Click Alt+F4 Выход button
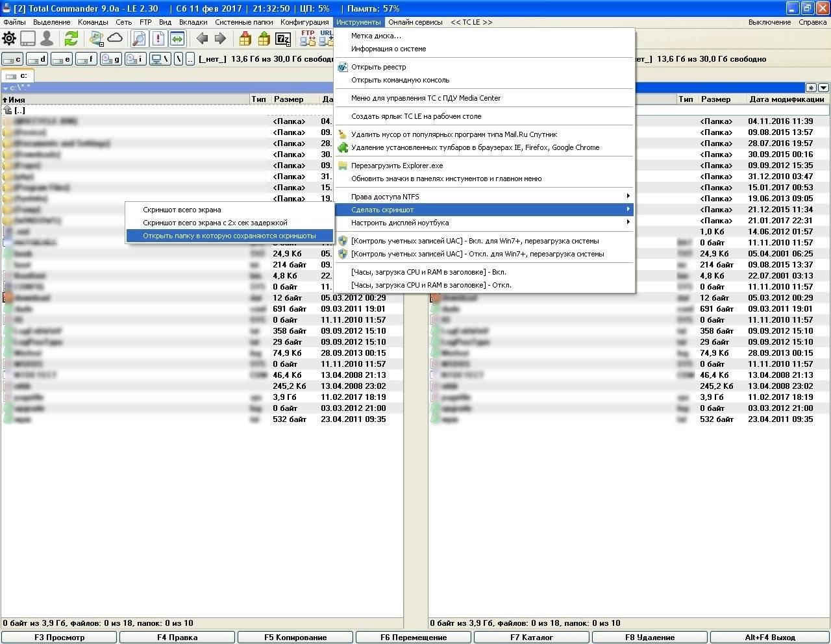This screenshot has width=831, height=644. click(x=770, y=638)
